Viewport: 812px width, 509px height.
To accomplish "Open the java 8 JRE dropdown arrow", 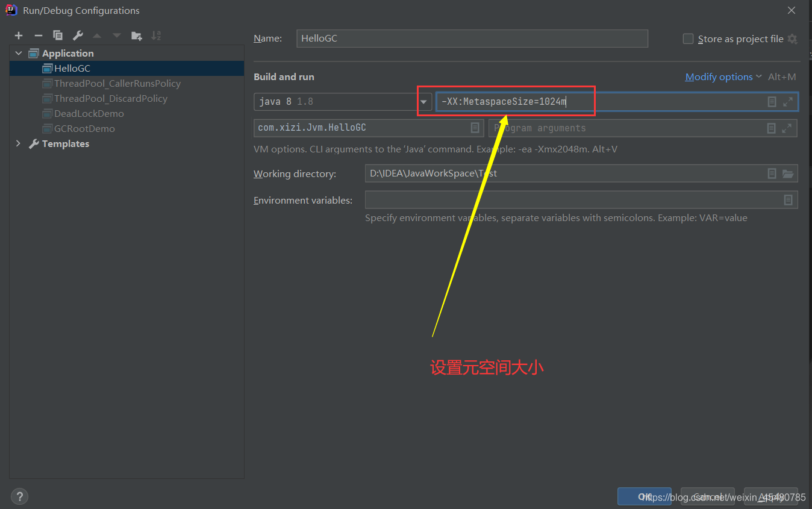I will 423,102.
